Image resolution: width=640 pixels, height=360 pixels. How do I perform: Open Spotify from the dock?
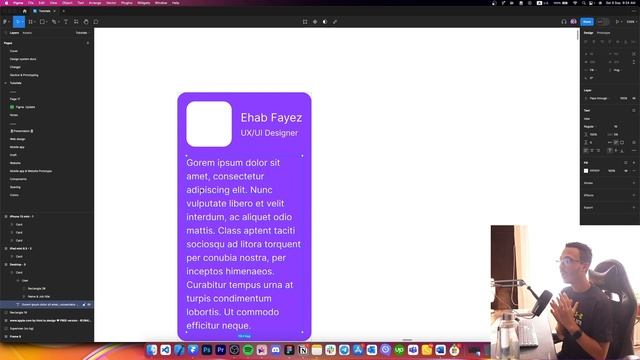tap(248, 350)
